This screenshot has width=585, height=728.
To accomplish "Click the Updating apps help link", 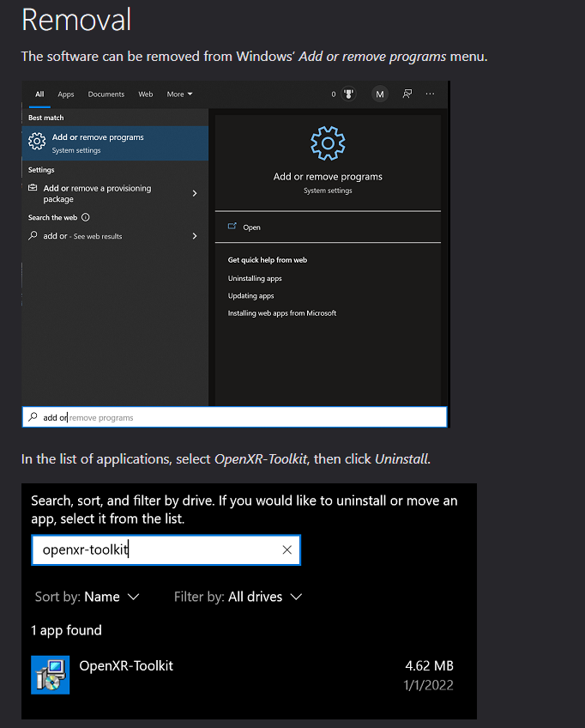I will click(x=250, y=295).
